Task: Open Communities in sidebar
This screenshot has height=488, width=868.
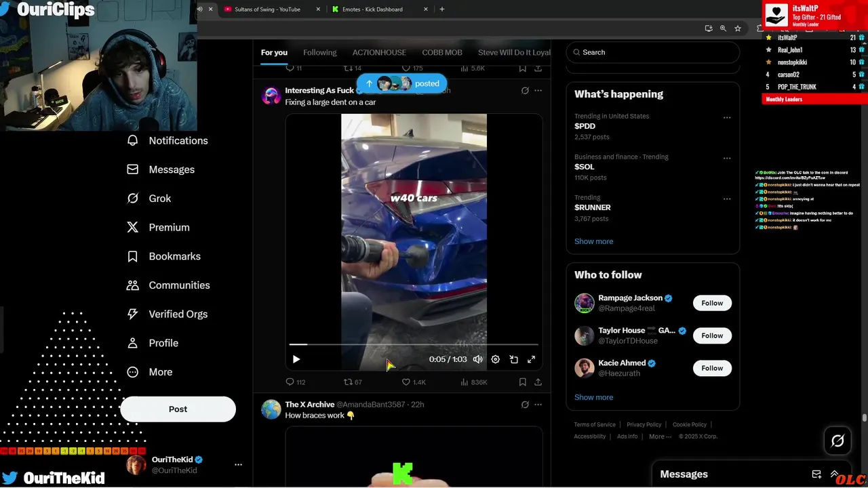Action: tap(168, 285)
